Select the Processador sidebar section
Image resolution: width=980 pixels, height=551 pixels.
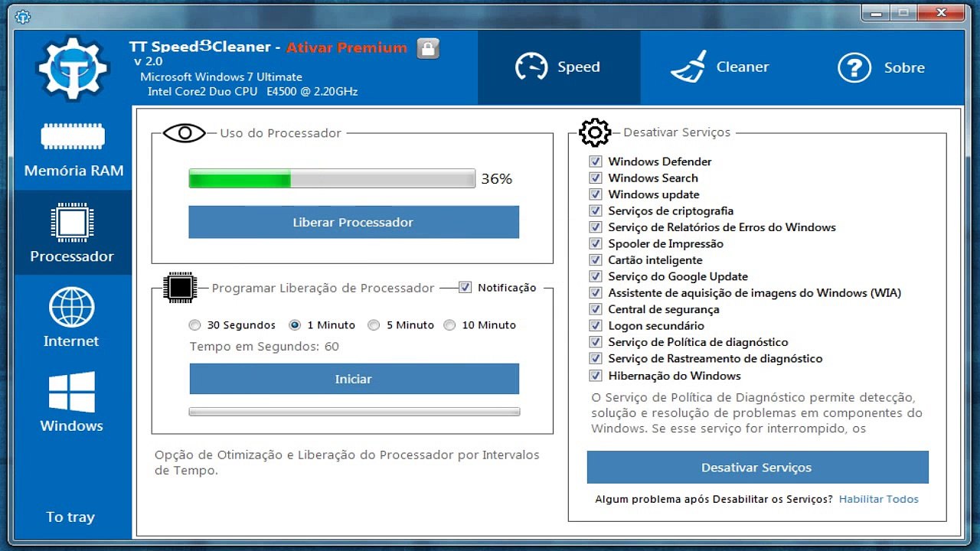[73, 233]
